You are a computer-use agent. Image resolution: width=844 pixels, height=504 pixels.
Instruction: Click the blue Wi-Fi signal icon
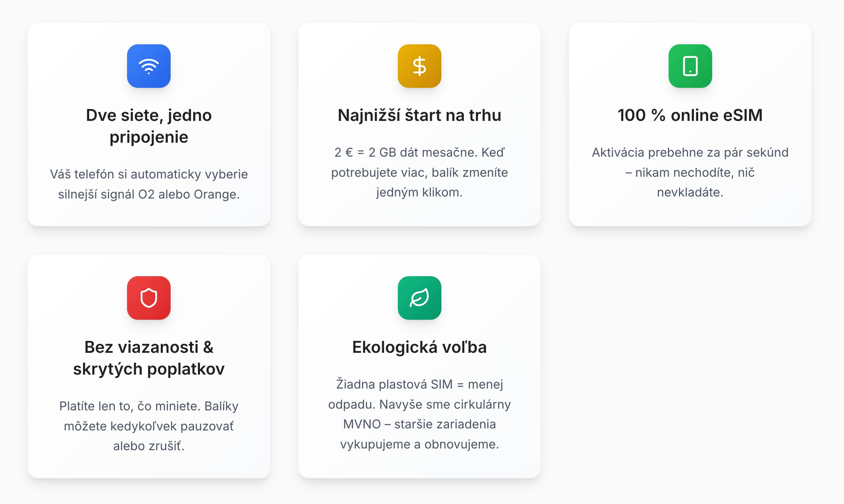[x=149, y=66]
